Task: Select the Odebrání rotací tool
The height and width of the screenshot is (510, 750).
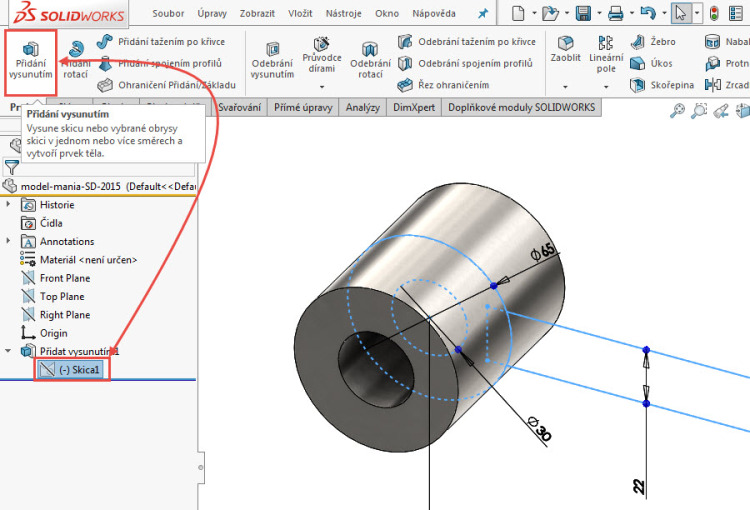Action: 370,61
